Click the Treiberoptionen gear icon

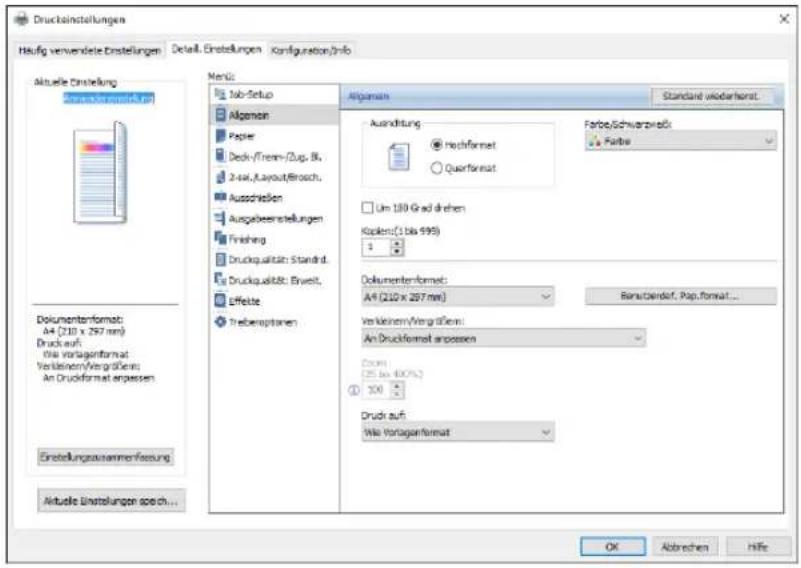pyautogui.click(x=220, y=322)
